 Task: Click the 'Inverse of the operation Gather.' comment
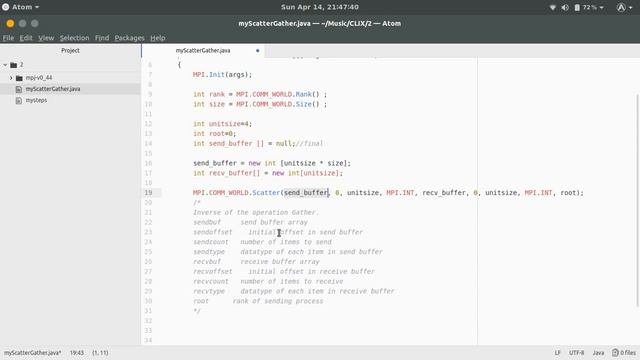pos(256,213)
